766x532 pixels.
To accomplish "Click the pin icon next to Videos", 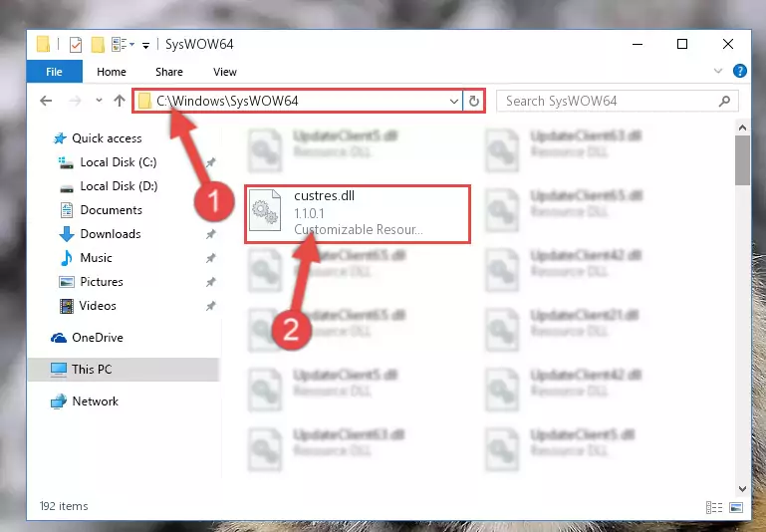I will click(210, 306).
